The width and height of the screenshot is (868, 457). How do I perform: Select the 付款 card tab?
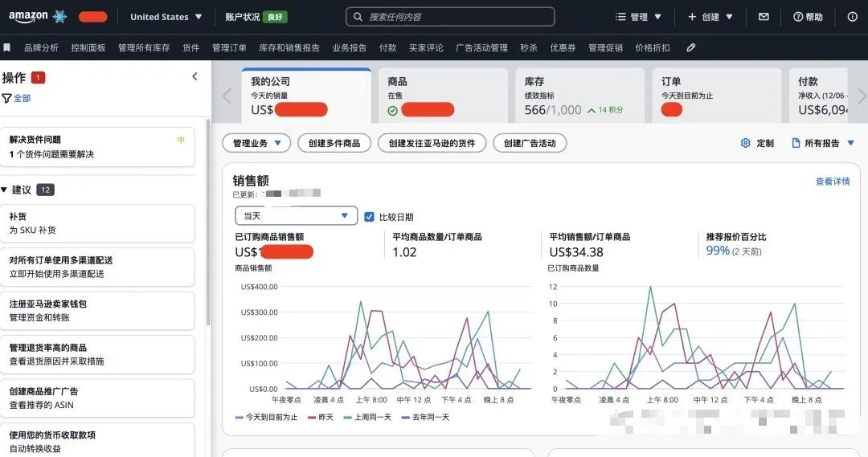818,95
